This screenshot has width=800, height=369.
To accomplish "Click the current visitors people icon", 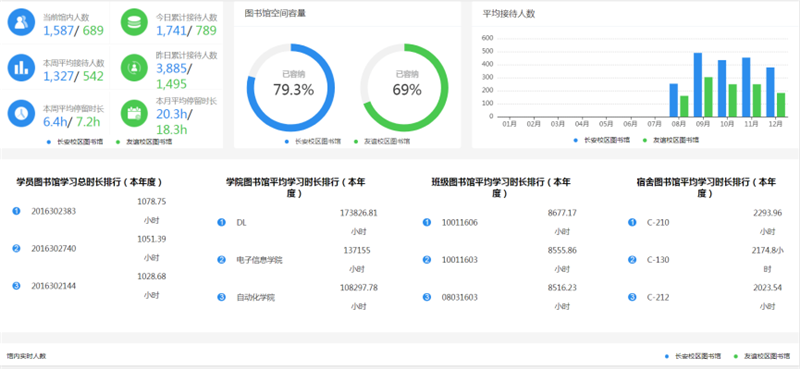I will pos(21,22).
